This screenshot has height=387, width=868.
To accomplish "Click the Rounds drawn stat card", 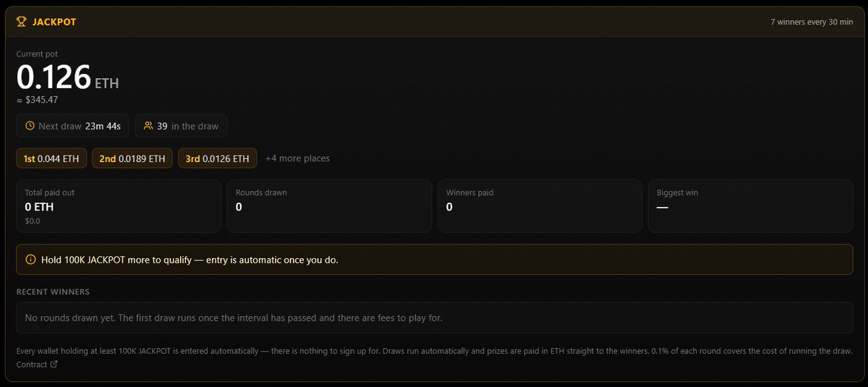I will point(329,206).
